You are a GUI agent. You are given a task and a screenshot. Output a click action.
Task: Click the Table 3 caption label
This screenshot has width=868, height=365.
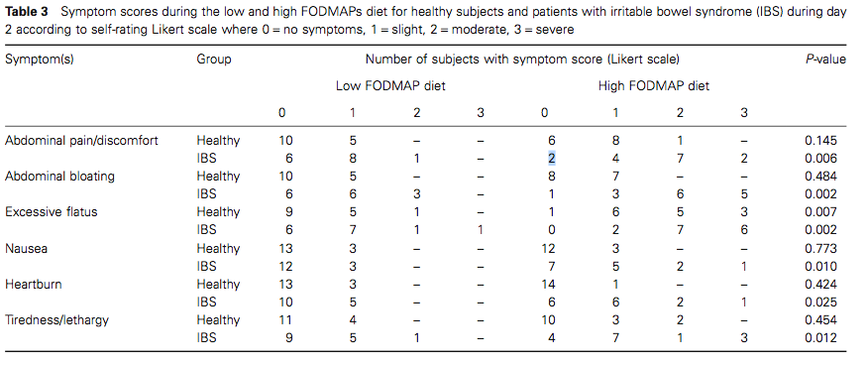[26, 12]
